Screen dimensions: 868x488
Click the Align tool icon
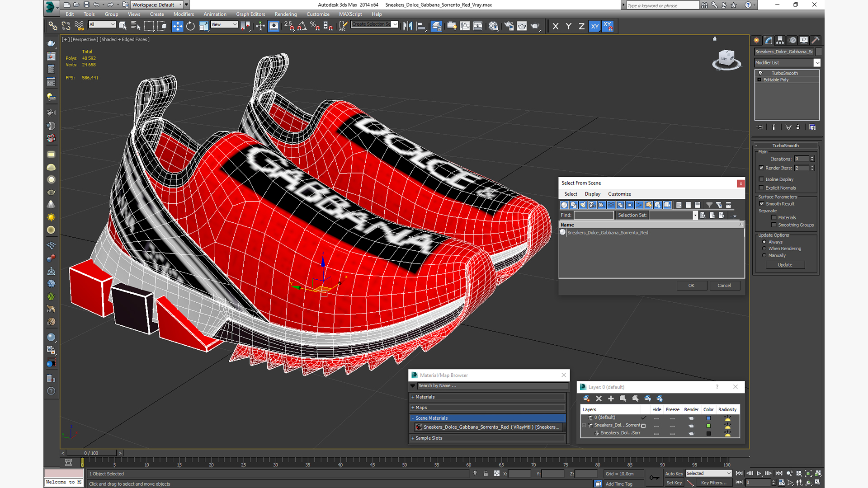[x=421, y=26]
